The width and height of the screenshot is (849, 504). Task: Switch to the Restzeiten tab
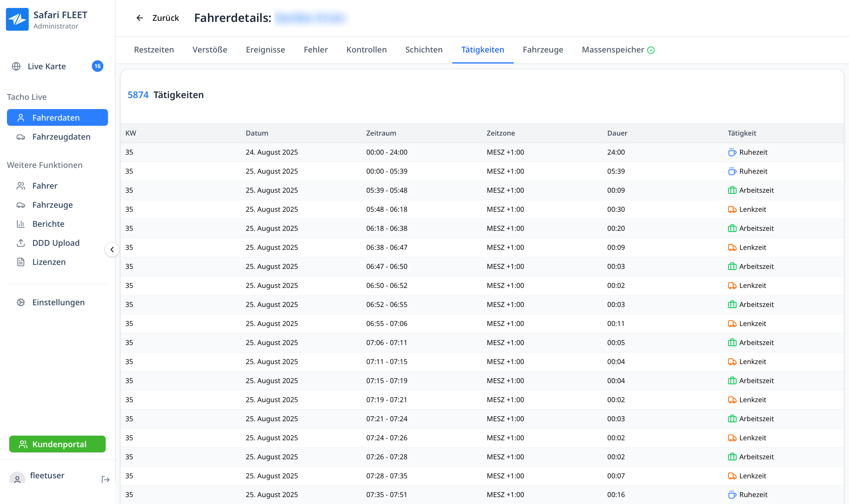click(x=154, y=50)
